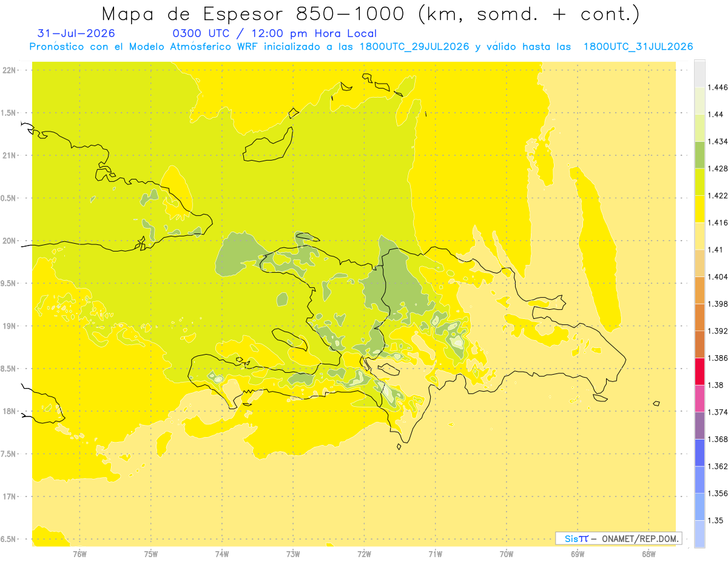Select the "74W" longitude label
Image resolution: width=728 pixels, height=562 pixels.
click(222, 554)
